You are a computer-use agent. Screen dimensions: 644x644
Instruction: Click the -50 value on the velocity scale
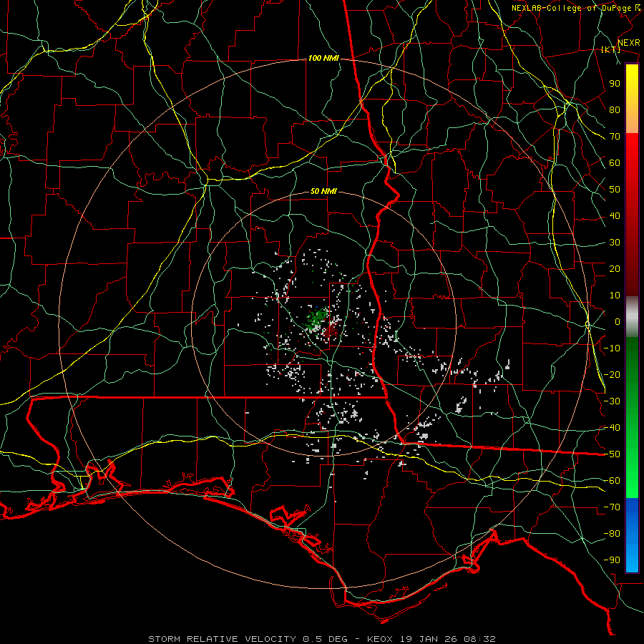(612, 454)
